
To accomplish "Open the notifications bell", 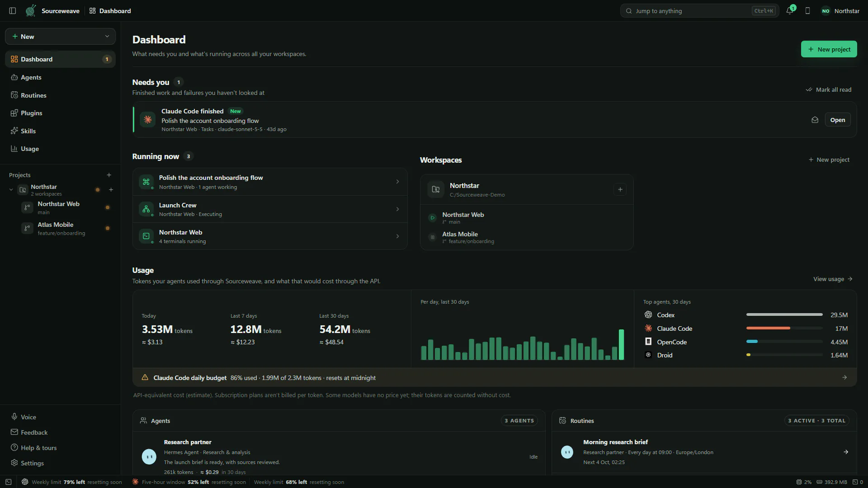I will [790, 11].
